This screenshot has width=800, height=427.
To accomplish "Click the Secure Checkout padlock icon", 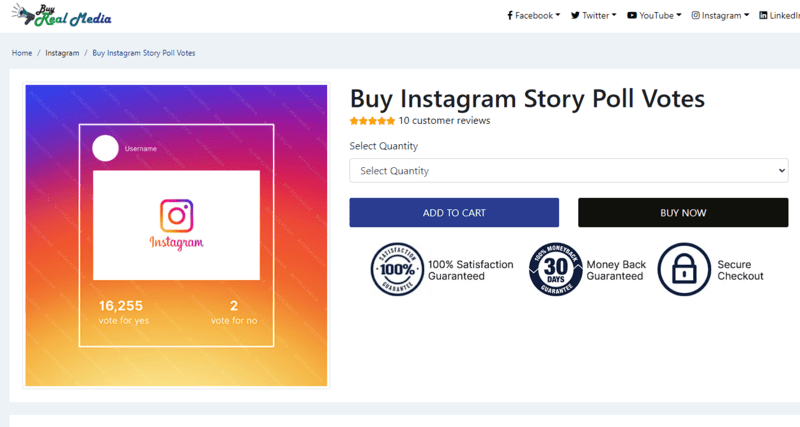I will click(684, 269).
